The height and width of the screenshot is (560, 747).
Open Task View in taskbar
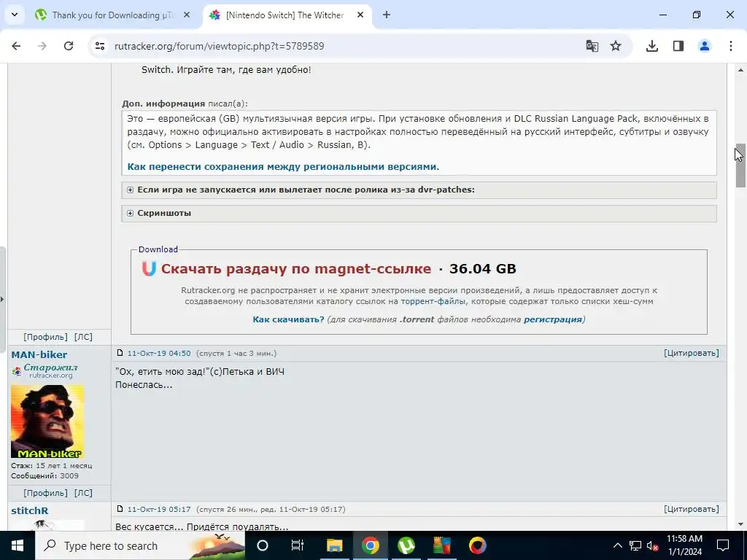[x=298, y=545]
